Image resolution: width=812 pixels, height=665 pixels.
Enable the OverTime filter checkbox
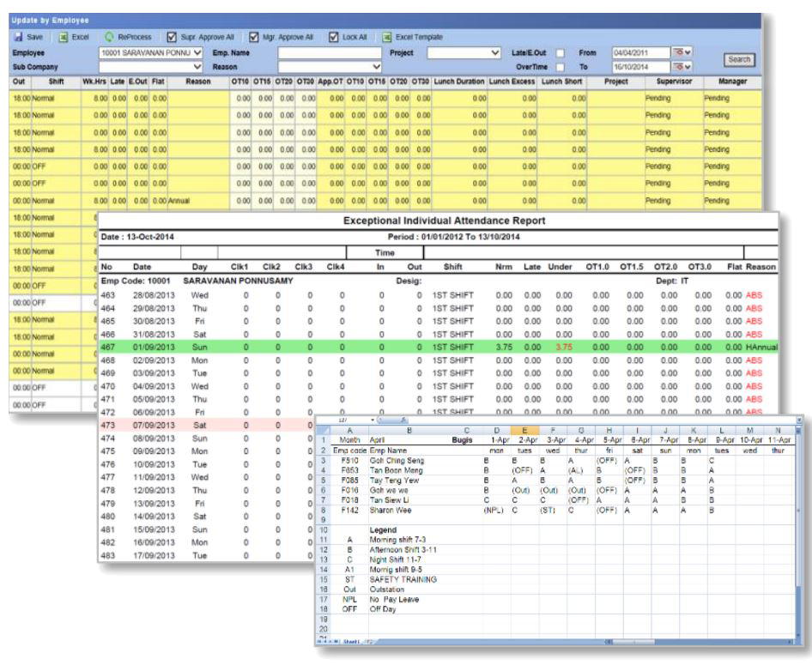click(x=561, y=65)
